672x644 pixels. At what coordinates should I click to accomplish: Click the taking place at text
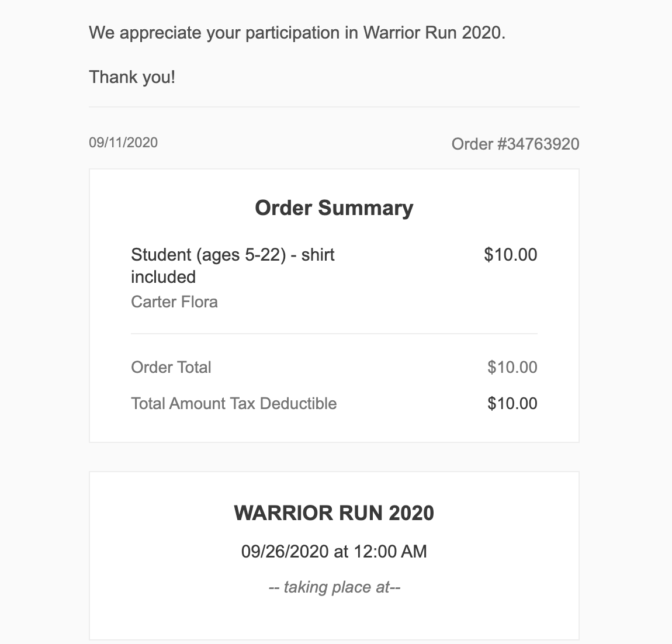pyautogui.click(x=334, y=587)
